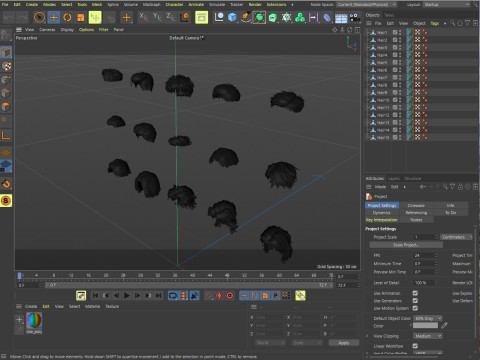Open the Spline Pen tool
Image resolution: width=480 pixels, height=360 pixels.
point(246,17)
